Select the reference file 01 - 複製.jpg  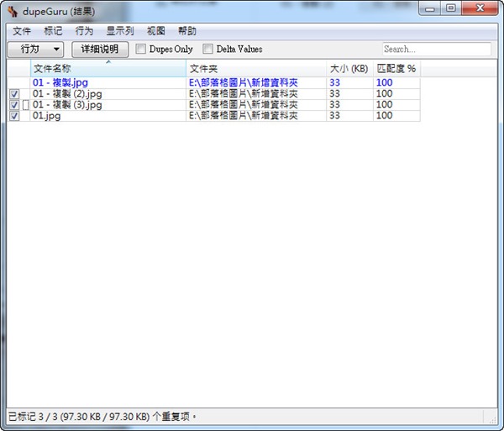(60, 82)
